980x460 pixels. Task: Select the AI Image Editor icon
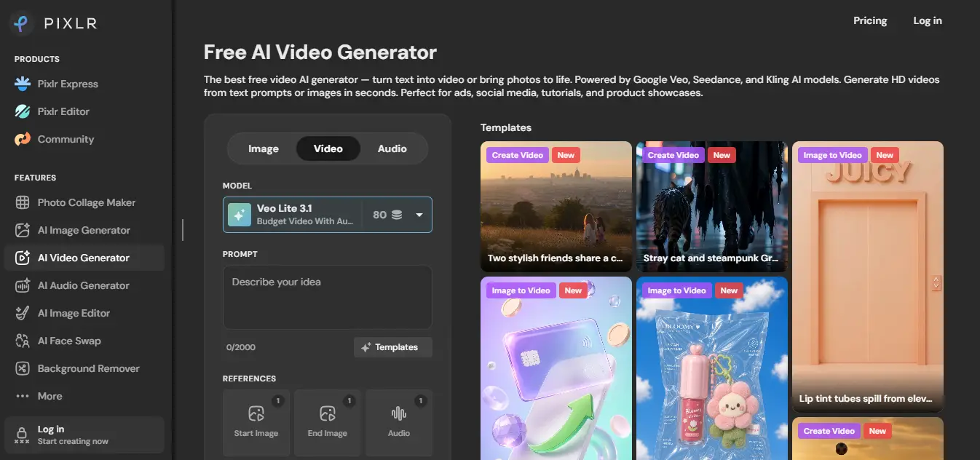point(23,313)
